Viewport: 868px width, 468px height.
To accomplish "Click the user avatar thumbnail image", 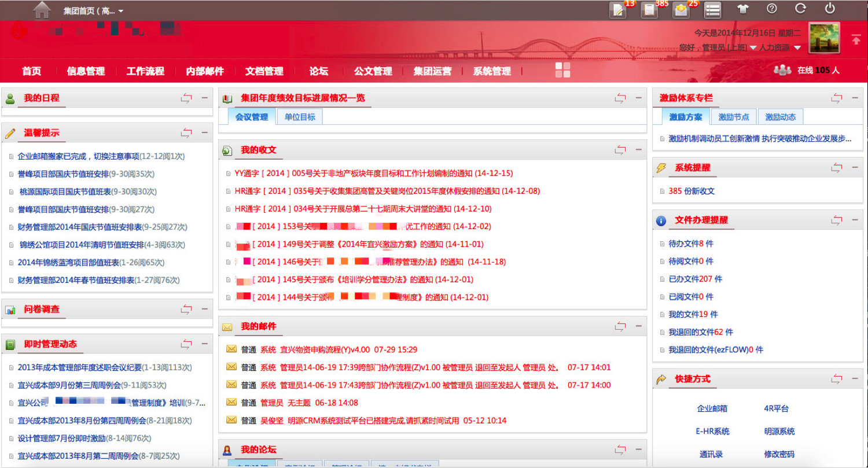I will click(824, 38).
